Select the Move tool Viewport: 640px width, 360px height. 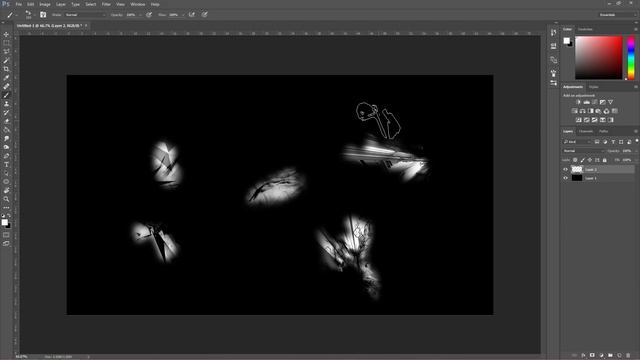6,35
